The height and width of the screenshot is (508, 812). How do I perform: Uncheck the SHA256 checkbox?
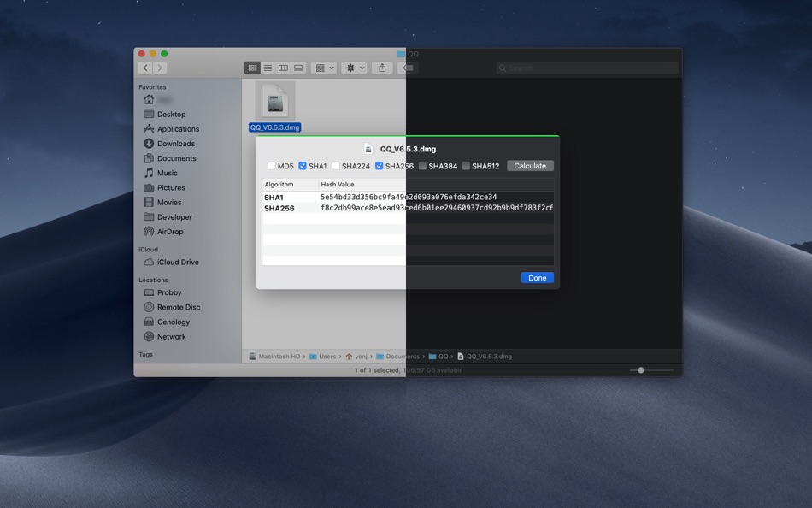pyautogui.click(x=379, y=166)
